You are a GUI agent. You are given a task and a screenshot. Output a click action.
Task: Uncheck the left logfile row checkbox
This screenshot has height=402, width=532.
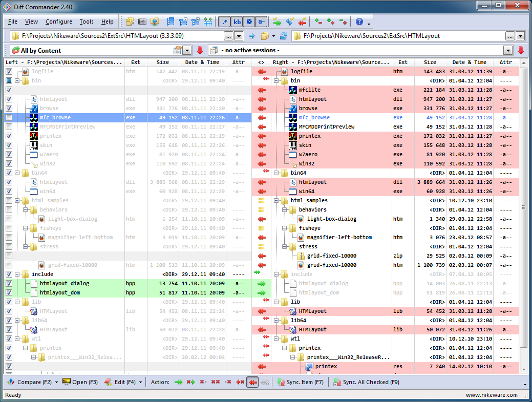[9, 72]
